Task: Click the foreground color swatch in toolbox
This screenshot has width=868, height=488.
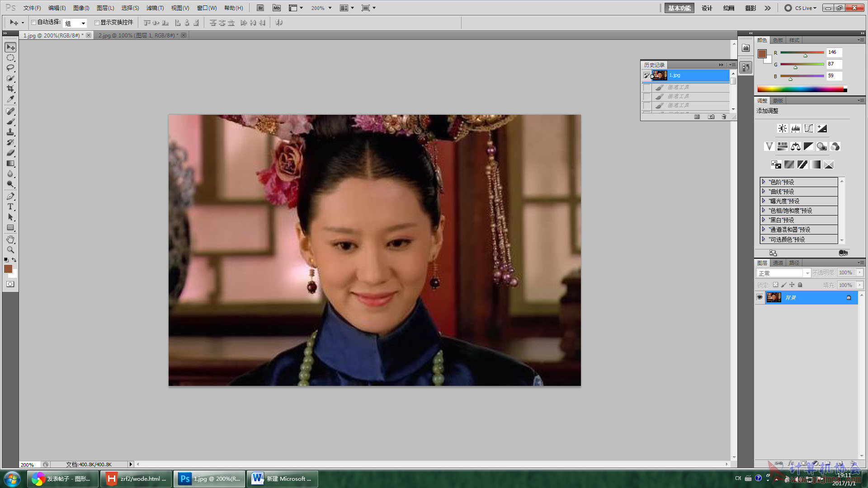Action: coord(8,269)
